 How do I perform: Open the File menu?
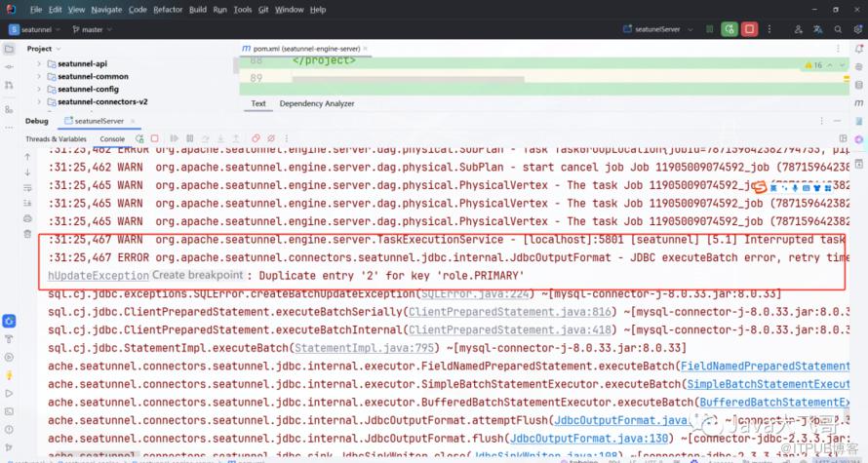pos(36,10)
